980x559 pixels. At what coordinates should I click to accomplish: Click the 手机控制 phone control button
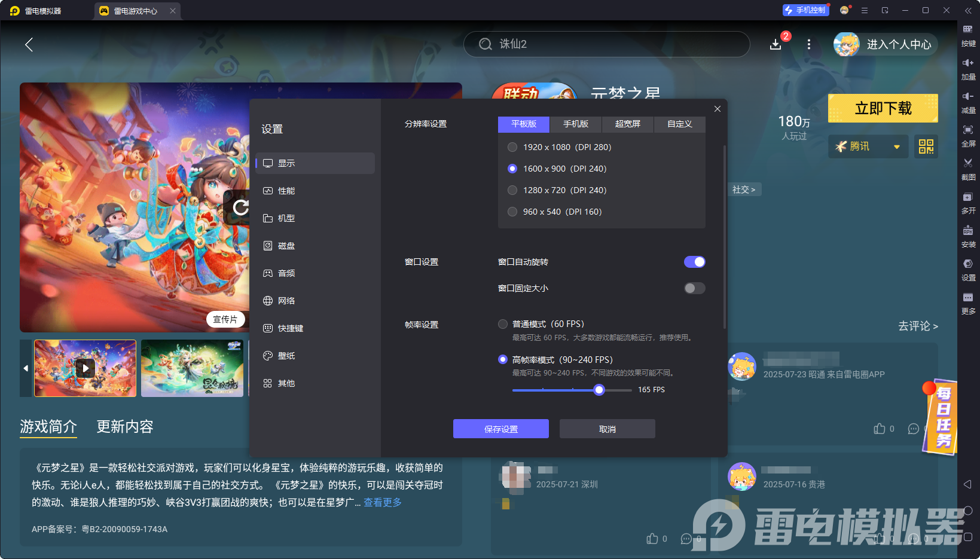[806, 10]
